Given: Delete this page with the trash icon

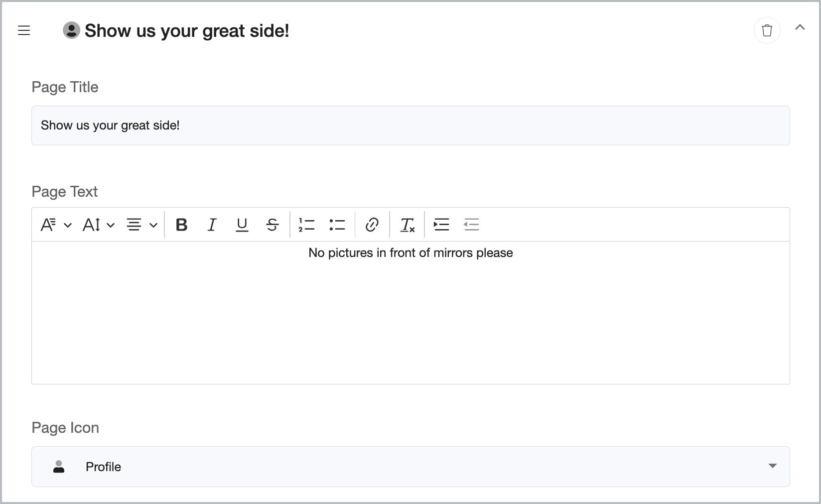Looking at the screenshot, I should point(767,30).
